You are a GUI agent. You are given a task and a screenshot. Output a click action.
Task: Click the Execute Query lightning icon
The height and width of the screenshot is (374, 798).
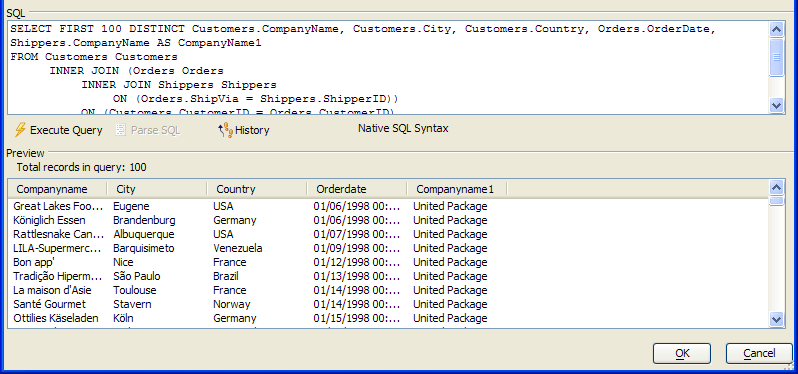pyautogui.click(x=20, y=130)
